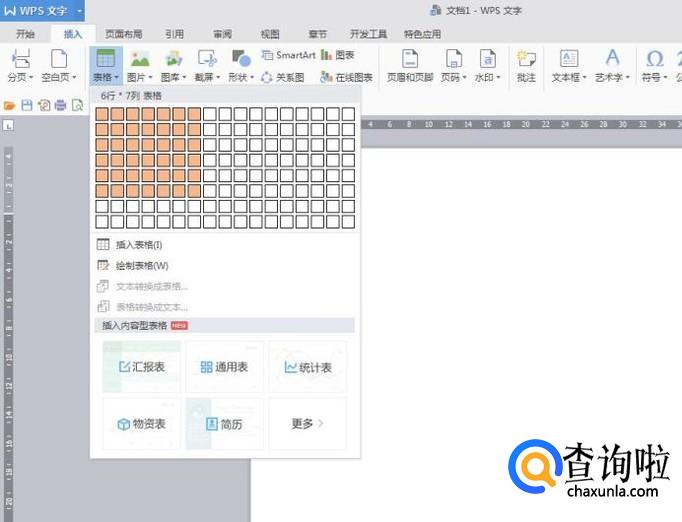This screenshot has height=522, width=682.
Task: Expand the 空白页 dropdown arrow
Action: pos(74,77)
